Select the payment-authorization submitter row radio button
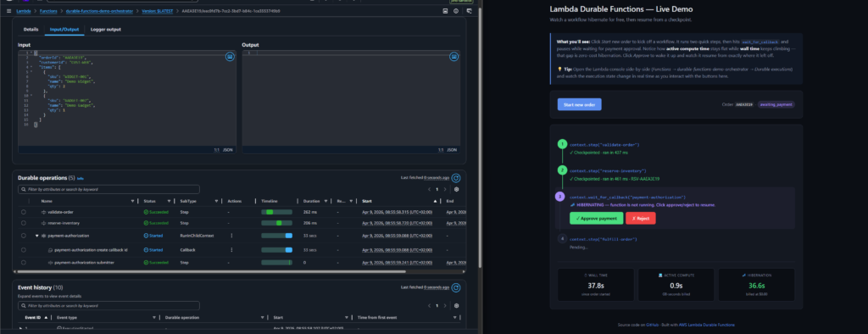 click(23, 262)
